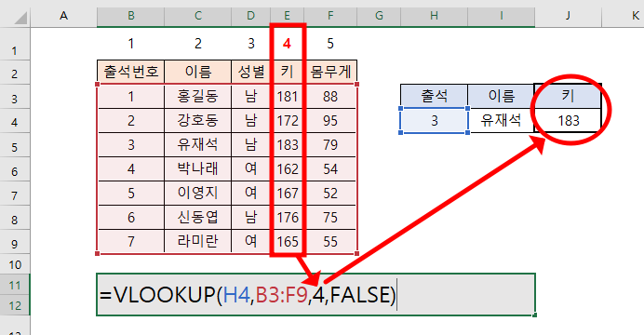Select column J header
This screenshot has width=644, height=335.
click(568, 16)
